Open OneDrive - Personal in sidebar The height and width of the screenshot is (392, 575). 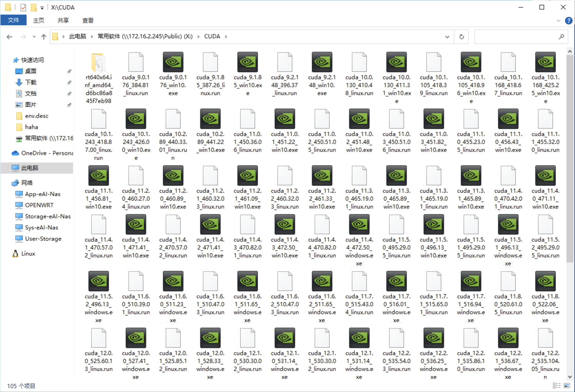pos(47,153)
